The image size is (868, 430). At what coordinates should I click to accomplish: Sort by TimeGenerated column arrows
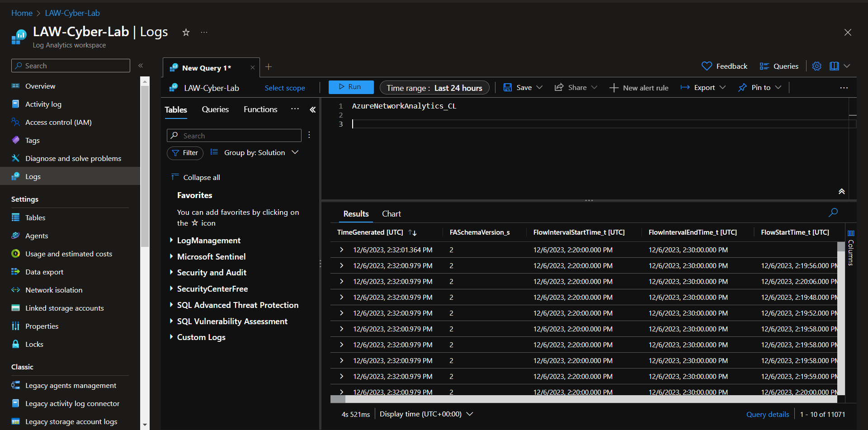coord(412,232)
